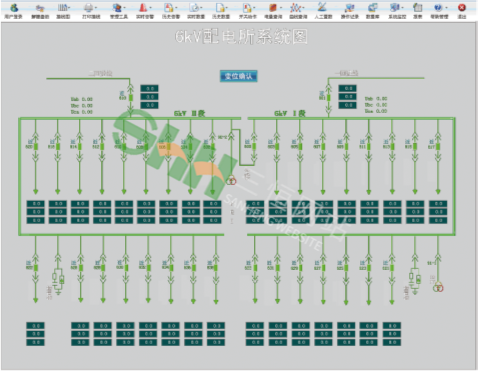Toggle the incoming breaker on 二回进线 line
This screenshot has height=371, width=478.
131,98
